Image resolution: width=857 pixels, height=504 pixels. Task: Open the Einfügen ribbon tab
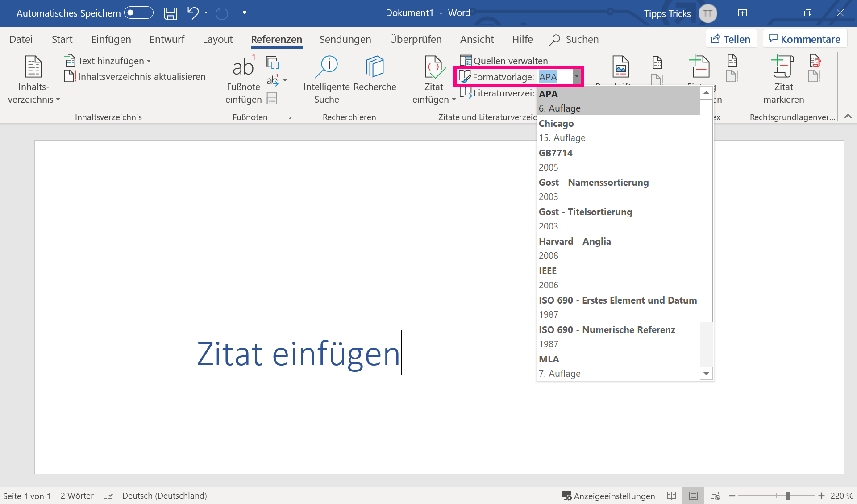coord(111,39)
